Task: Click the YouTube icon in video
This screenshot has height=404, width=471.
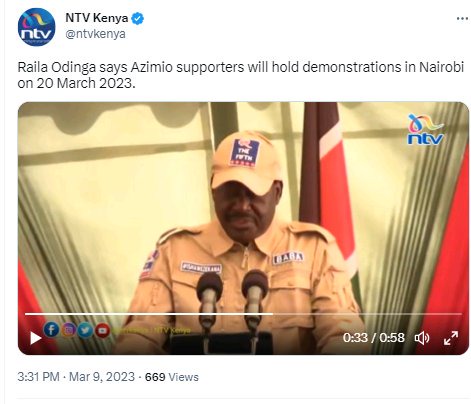Action: click(x=103, y=330)
